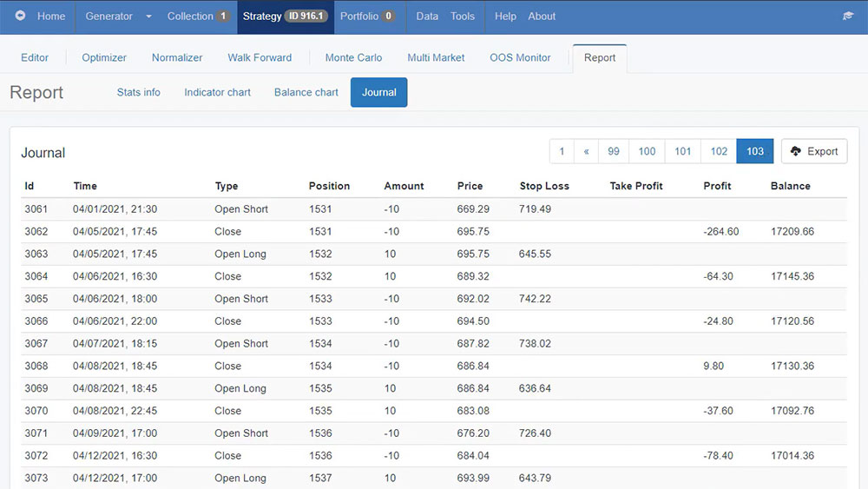Open the Tools menu item
The height and width of the screenshot is (489, 868).
coord(463,17)
